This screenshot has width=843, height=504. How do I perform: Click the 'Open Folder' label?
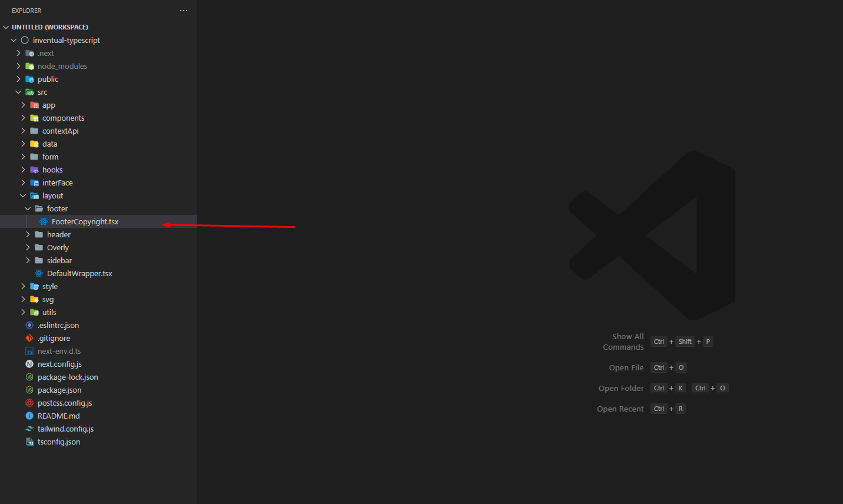coord(621,388)
